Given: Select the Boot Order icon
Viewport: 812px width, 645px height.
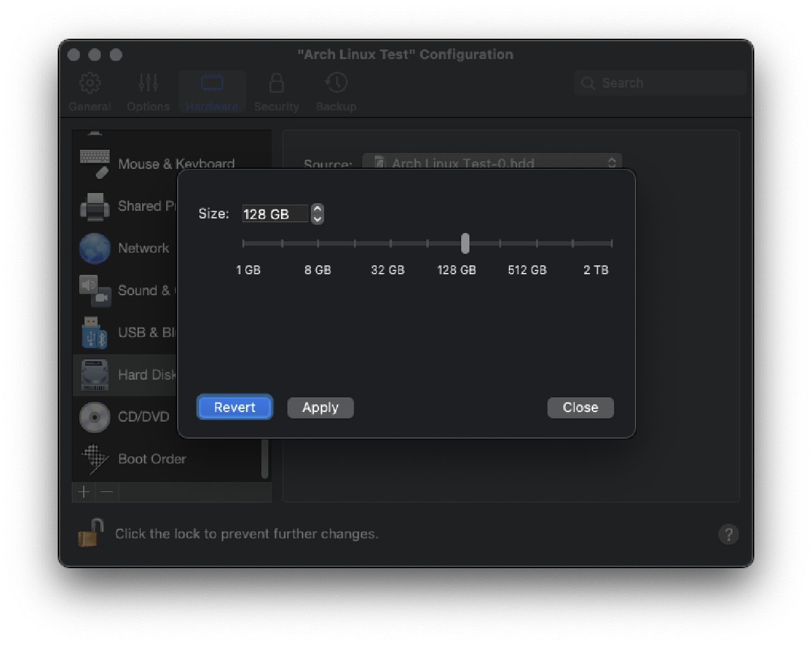Looking at the screenshot, I should tap(95, 459).
